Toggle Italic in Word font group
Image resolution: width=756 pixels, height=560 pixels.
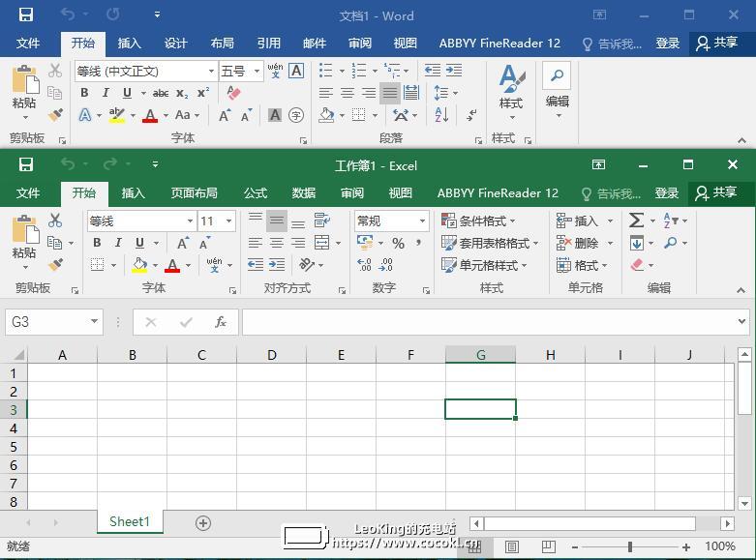point(106,92)
